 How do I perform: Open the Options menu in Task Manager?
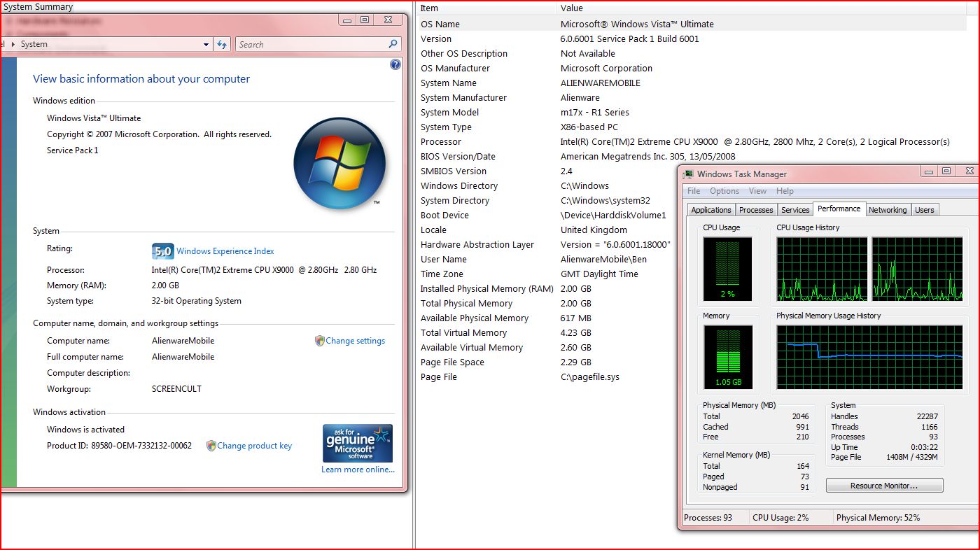[x=724, y=191]
